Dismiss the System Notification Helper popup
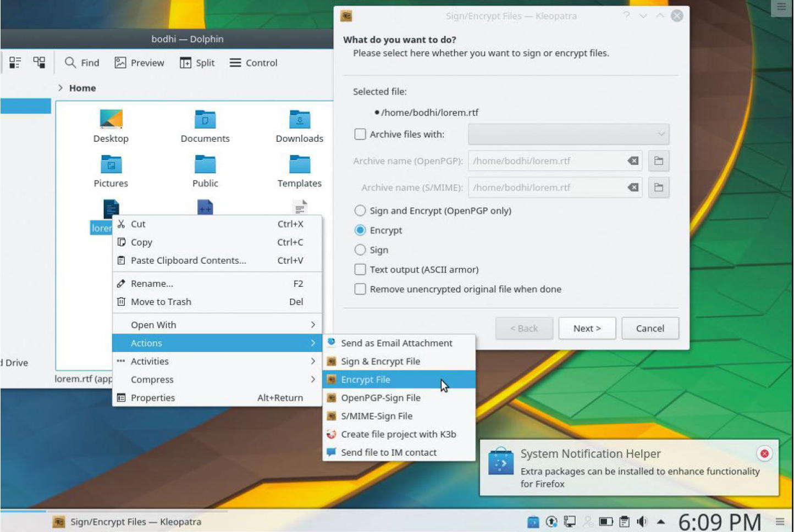 [764, 453]
